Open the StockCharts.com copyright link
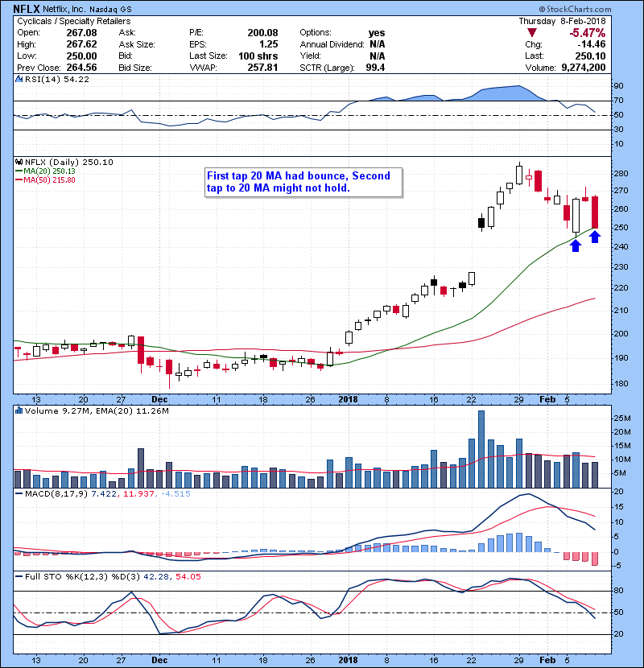Screen dimensions: 644x668 (x=575, y=9)
